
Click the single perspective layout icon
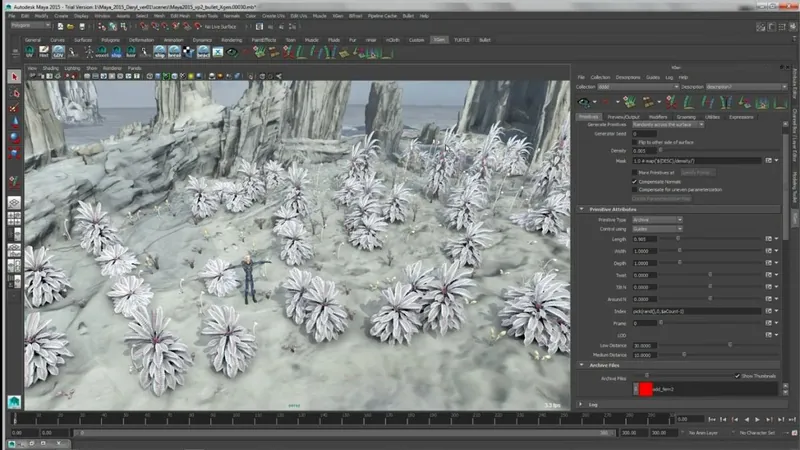click(14, 203)
